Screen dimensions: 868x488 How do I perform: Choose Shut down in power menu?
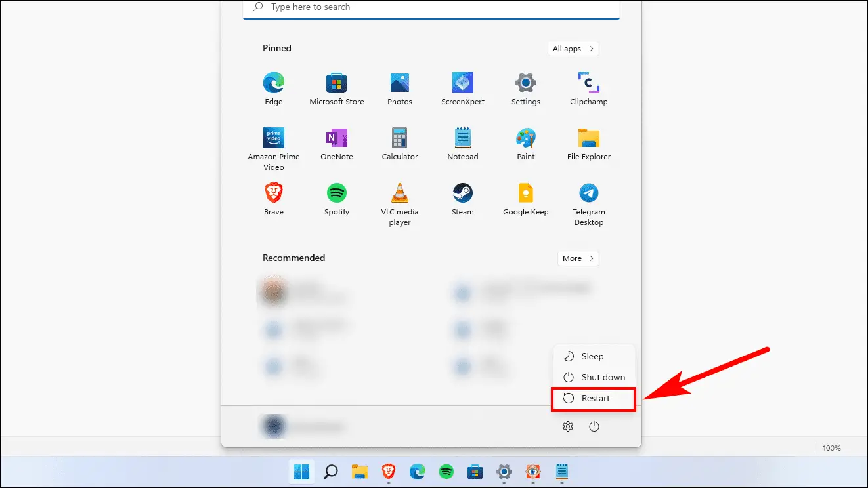[594, 377]
